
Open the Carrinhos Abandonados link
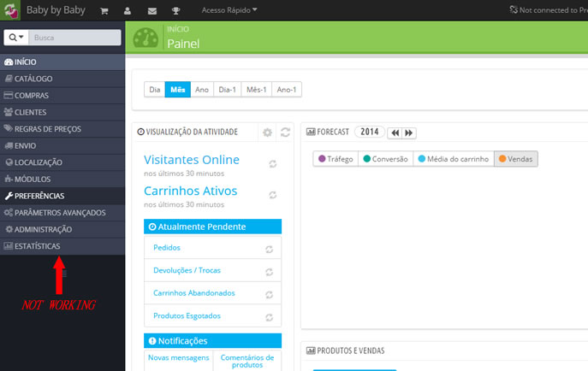point(194,292)
